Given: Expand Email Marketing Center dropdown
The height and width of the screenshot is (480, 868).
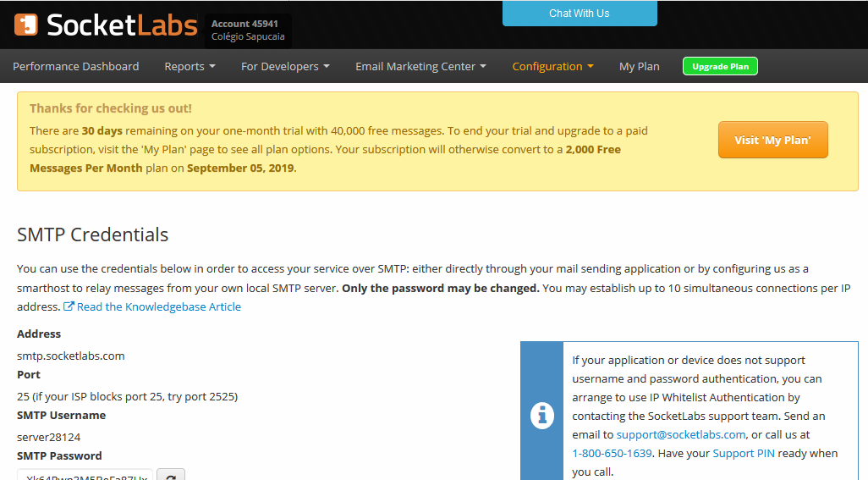Looking at the screenshot, I should pos(420,66).
